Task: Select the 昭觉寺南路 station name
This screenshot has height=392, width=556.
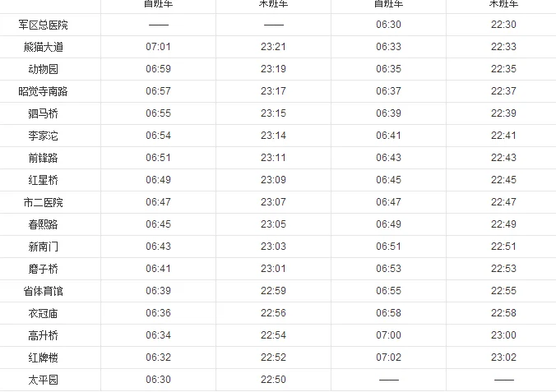Action: coord(44,91)
